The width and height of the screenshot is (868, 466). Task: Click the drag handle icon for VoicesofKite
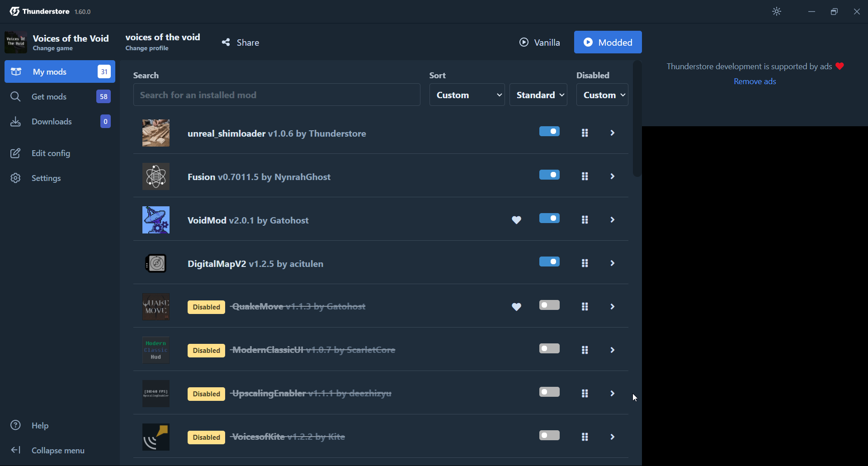pyautogui.click(x=585, y=437)
